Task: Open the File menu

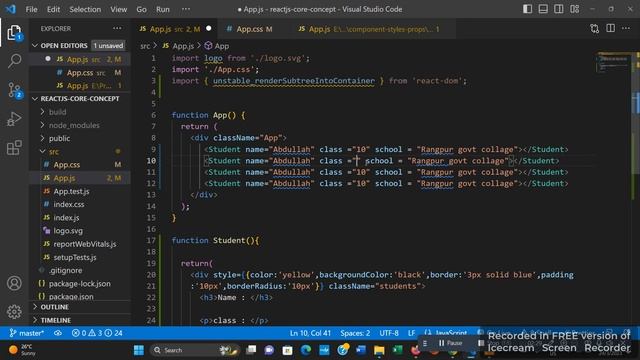Action: coord(31,9)
